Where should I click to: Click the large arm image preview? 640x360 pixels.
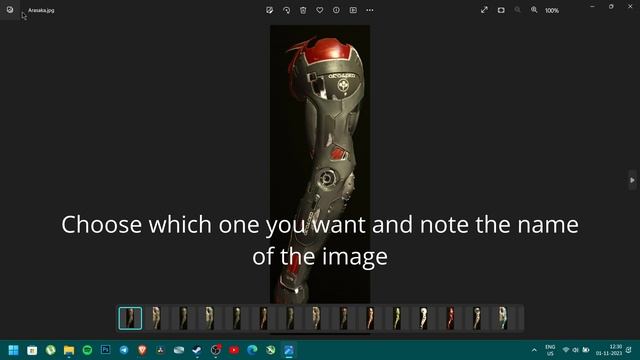pyautogui.click(x=320, y=164)
